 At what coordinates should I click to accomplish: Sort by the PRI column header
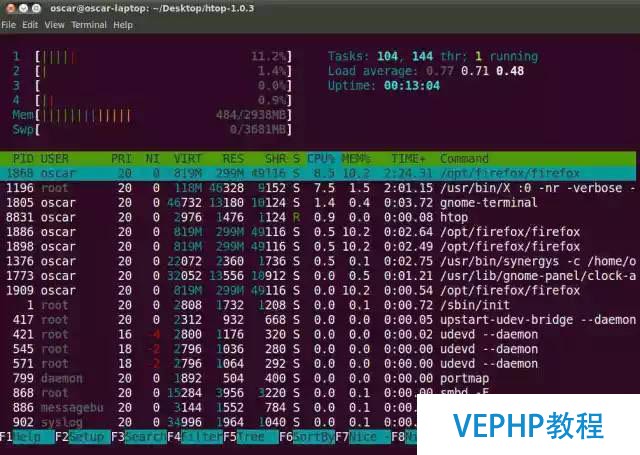pyautogui.click(x=121, y=158)
